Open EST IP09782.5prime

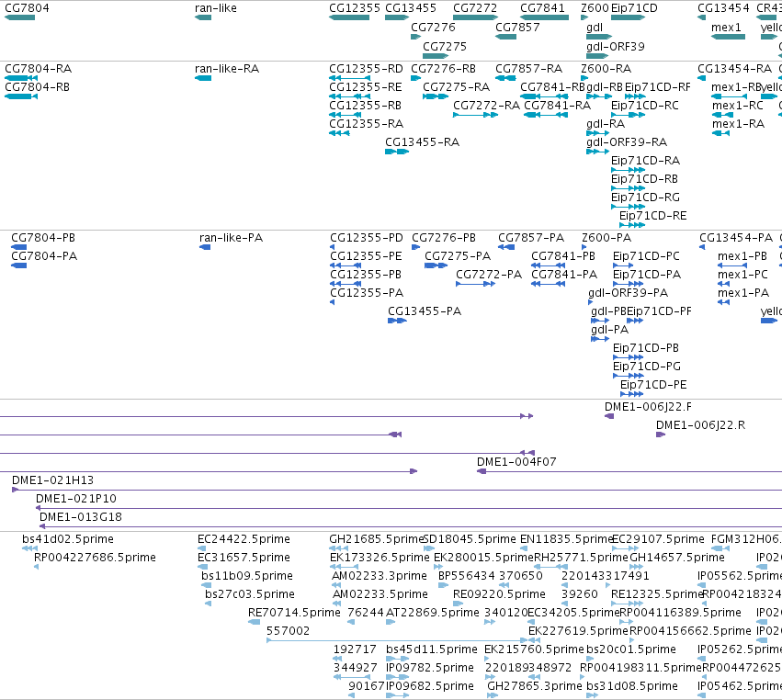[x=430, y=668]
